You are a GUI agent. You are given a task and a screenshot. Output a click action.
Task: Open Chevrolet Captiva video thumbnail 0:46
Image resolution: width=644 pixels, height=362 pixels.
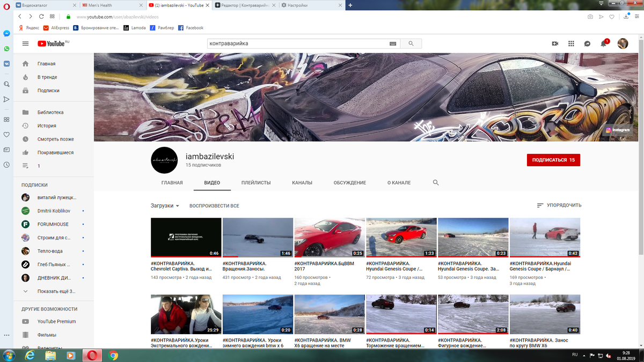(186, 238)
